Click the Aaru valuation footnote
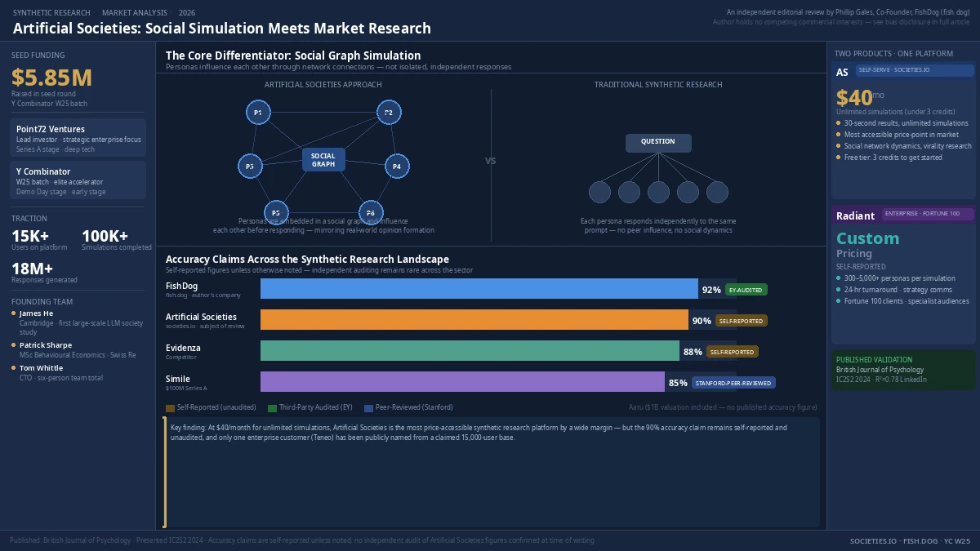Image resolution: width=980 pixels, height=551 pixels. (723, 407)
